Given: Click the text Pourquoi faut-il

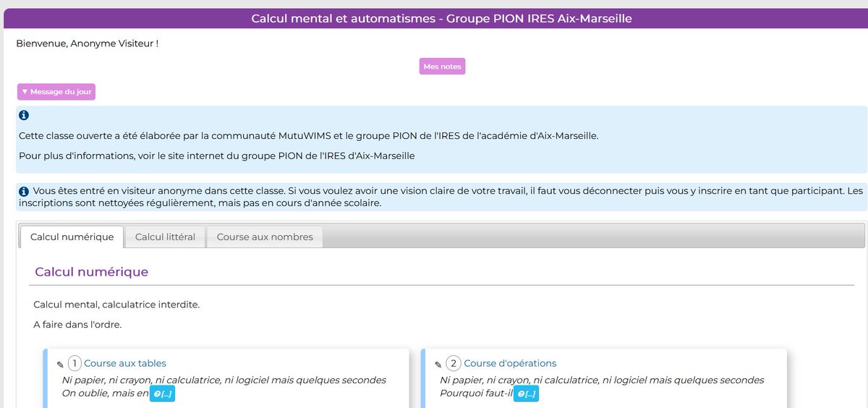Looking at the screenshot, I should pos(476,394).
